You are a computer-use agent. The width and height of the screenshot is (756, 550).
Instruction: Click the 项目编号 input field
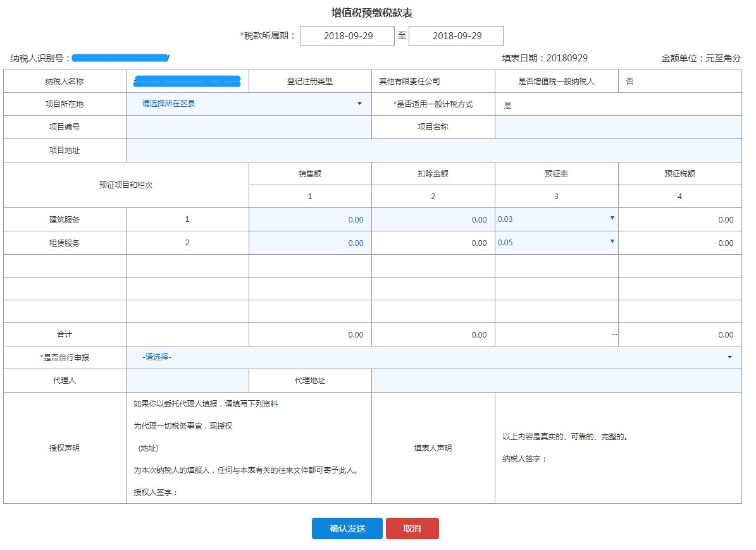[x=247, y=126]
